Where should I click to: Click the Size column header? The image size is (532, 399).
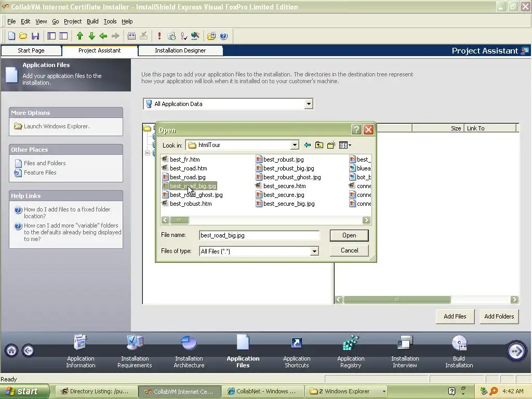tap(437, 128)
